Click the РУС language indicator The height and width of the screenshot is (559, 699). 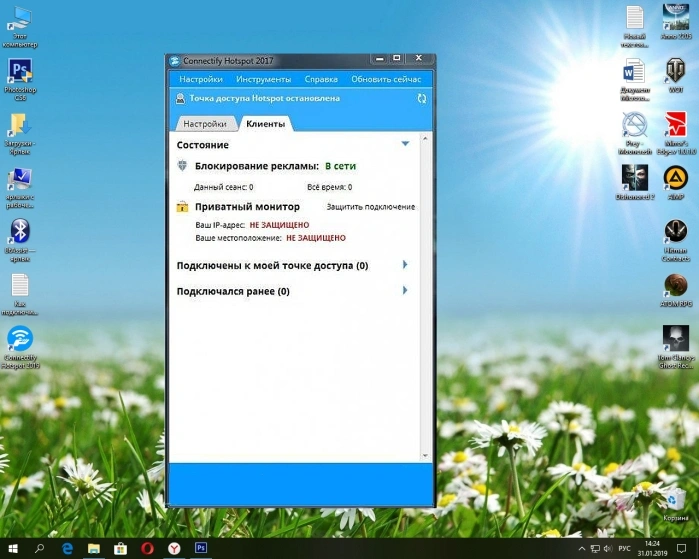pos(625,549)
